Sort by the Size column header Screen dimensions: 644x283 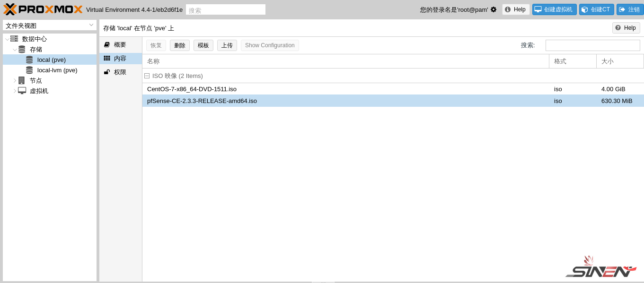[x=620, y=61]
